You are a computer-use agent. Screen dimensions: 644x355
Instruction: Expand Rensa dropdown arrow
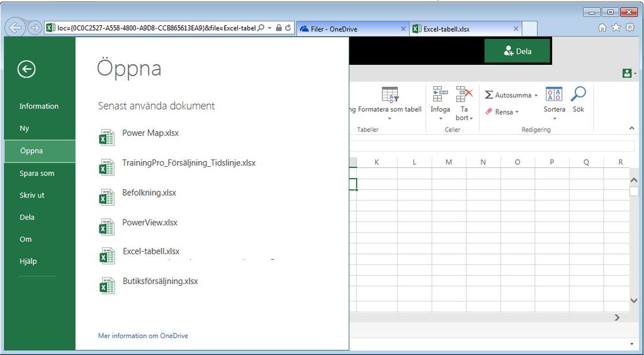point(517,112)
